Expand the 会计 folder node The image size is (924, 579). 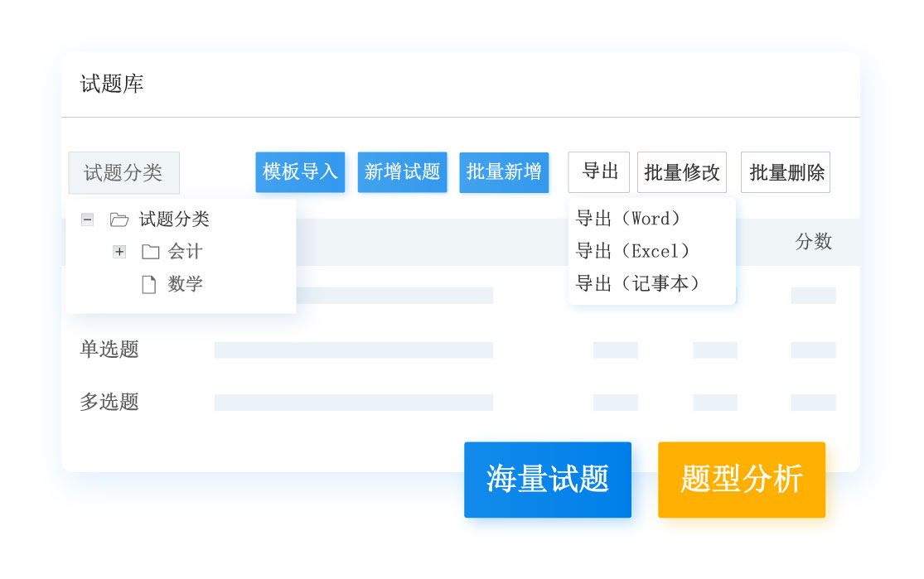click(x=119, y=252)
